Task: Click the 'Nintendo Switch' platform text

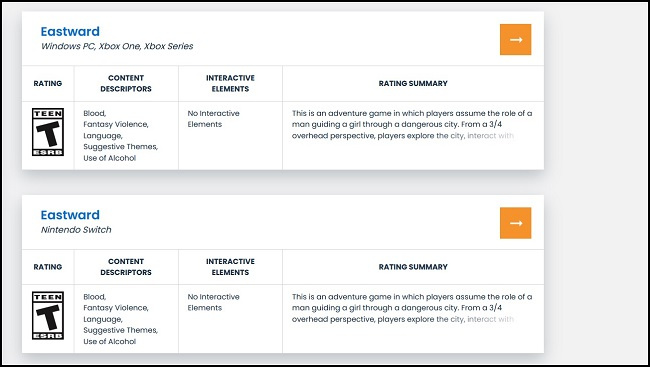Action: pos(76,230)
